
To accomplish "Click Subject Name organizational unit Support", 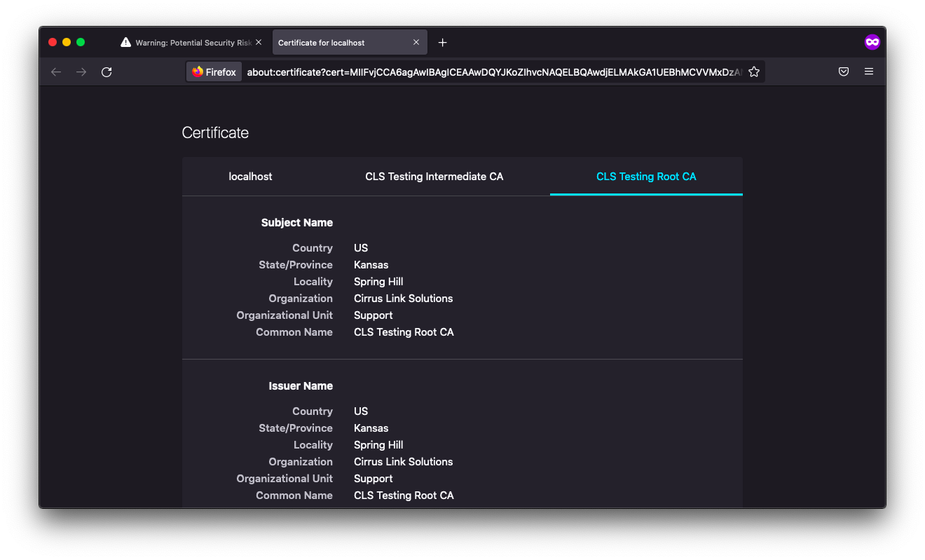I will pyautogui.click(x=373, y=315).
